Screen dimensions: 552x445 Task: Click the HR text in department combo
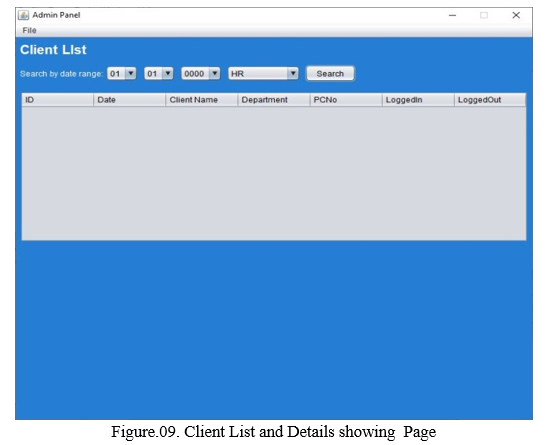click(238, 74)
